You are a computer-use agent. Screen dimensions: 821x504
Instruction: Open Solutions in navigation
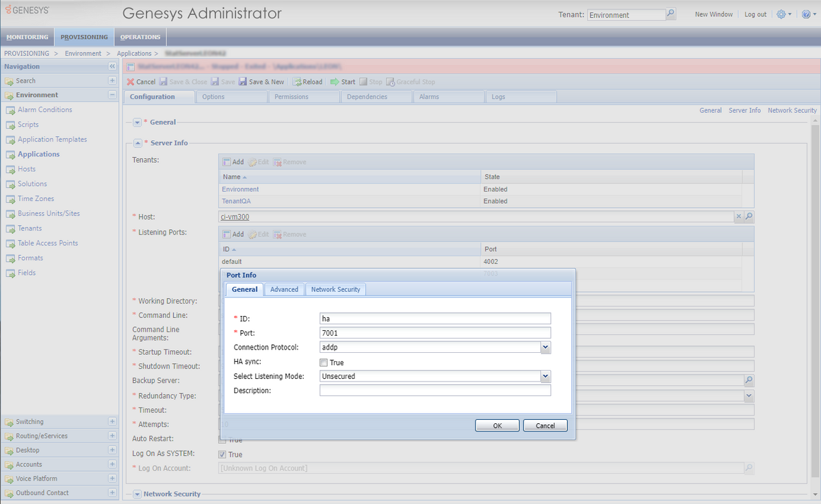coord(32,184)
